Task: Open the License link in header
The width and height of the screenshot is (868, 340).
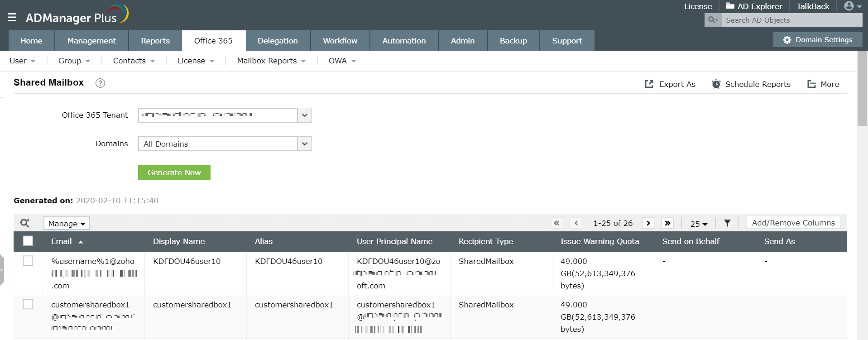Action: point(698,6)
